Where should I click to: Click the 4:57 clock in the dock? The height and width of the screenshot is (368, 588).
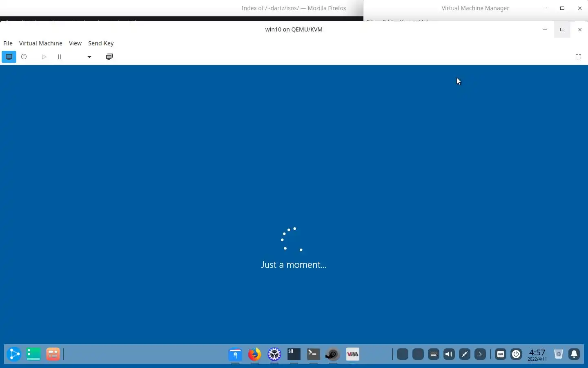click(x=537, y=355)
